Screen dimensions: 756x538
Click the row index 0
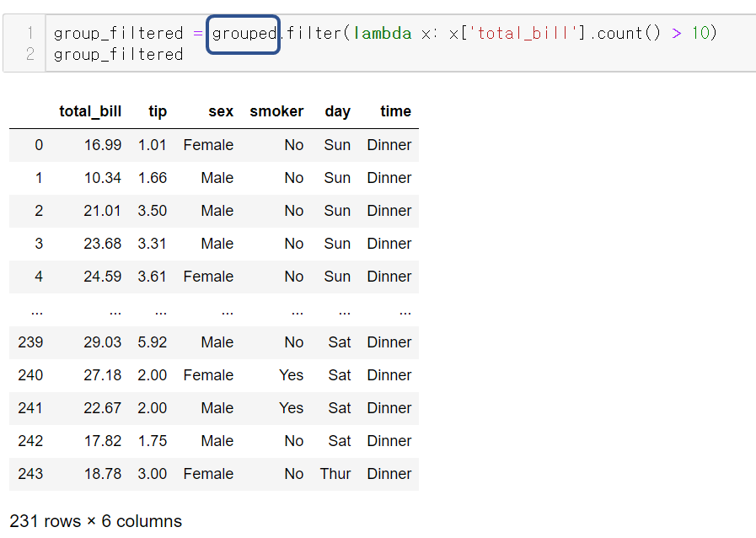click(x=39, y=145)
